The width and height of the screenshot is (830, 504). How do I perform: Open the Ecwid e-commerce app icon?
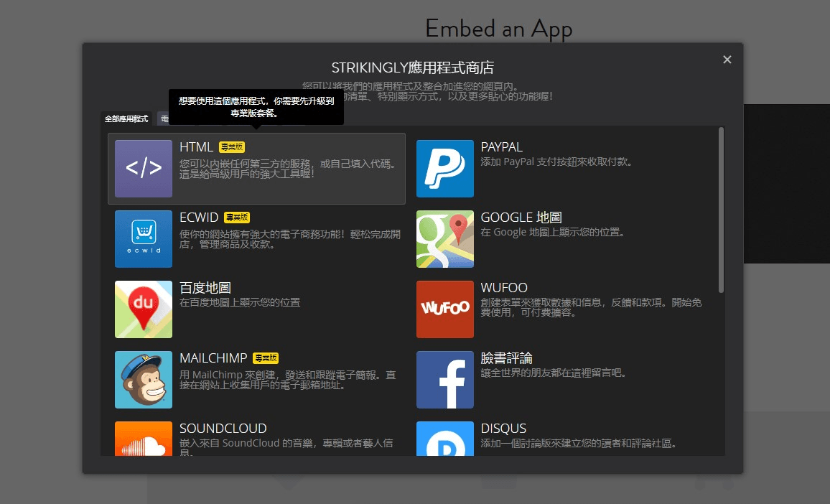click(143, 239)
